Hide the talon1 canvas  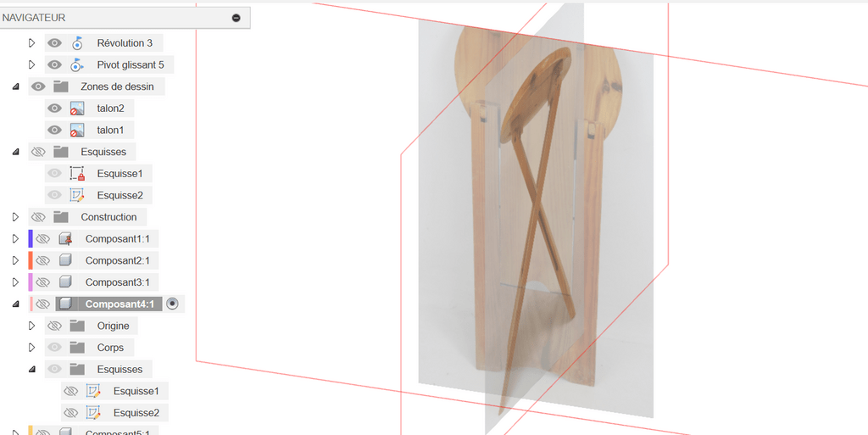click(x=54, y=130)
